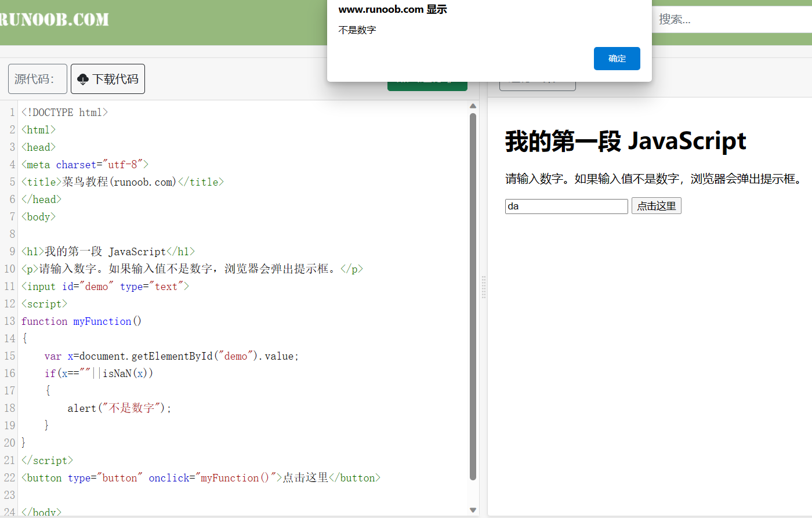Click the cloud download icon
Image resolution: width=812 pixels, height=518 pixels.
(x=83, y=79)
